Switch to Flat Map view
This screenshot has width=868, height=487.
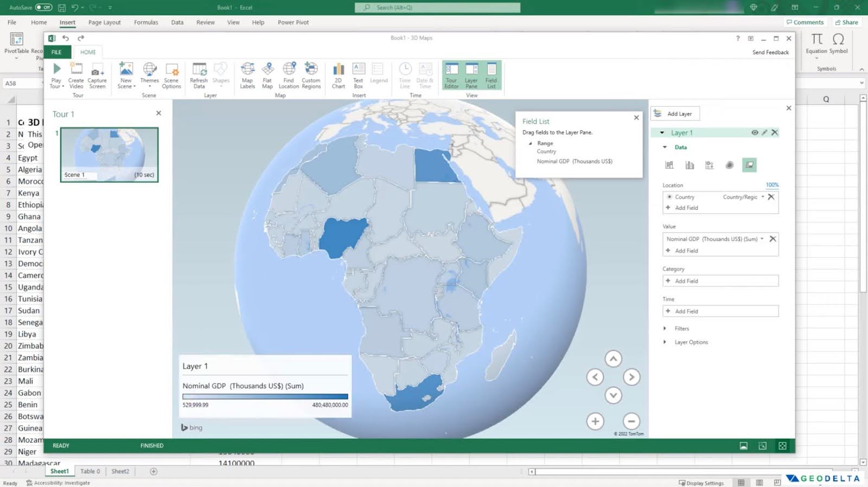(267, 75)
